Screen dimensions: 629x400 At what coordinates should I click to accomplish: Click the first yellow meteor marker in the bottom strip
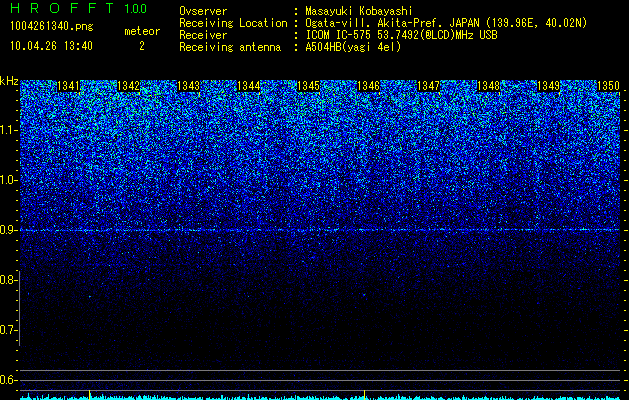(x=89, y=395)
